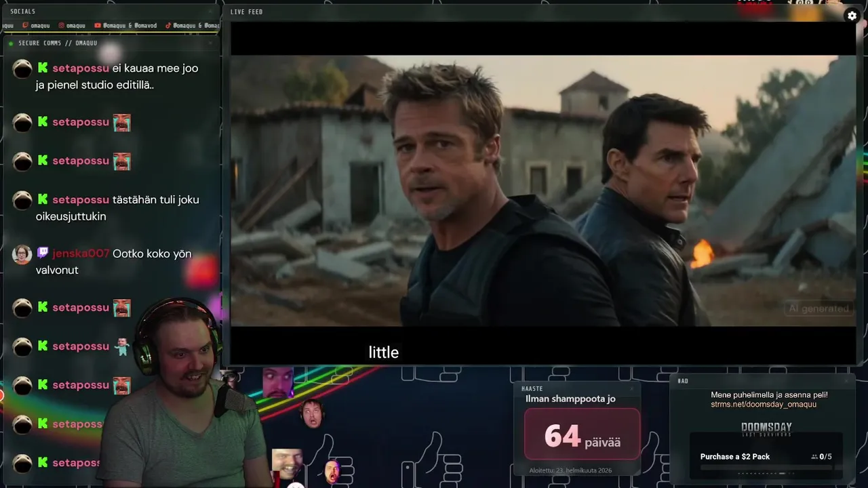Click the chat message 'Ootko koko yön valvonut'
The image size is (868, 488).
pos(114,262)
